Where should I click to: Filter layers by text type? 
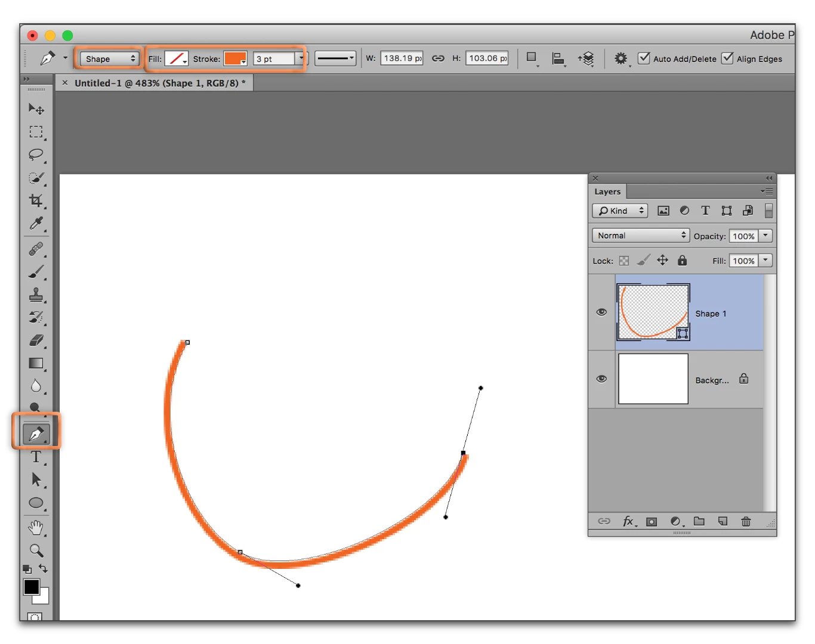[x=705, y=210]
